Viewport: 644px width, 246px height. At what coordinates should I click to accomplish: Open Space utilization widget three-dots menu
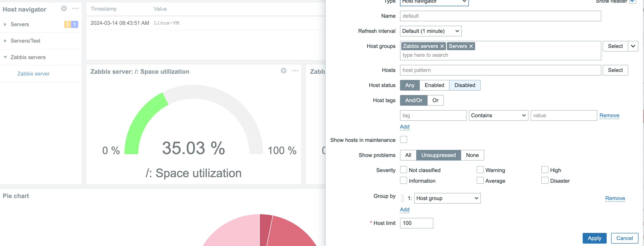tap(295, 71)
